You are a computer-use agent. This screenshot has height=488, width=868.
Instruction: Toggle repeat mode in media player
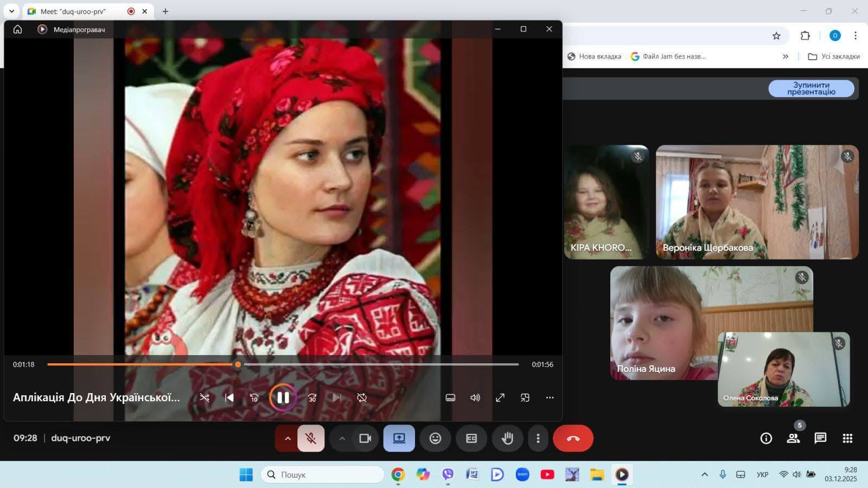point(362,397)
